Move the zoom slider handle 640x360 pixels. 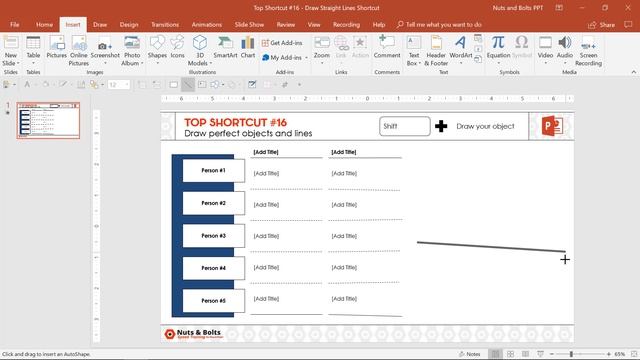click(571, 354)
